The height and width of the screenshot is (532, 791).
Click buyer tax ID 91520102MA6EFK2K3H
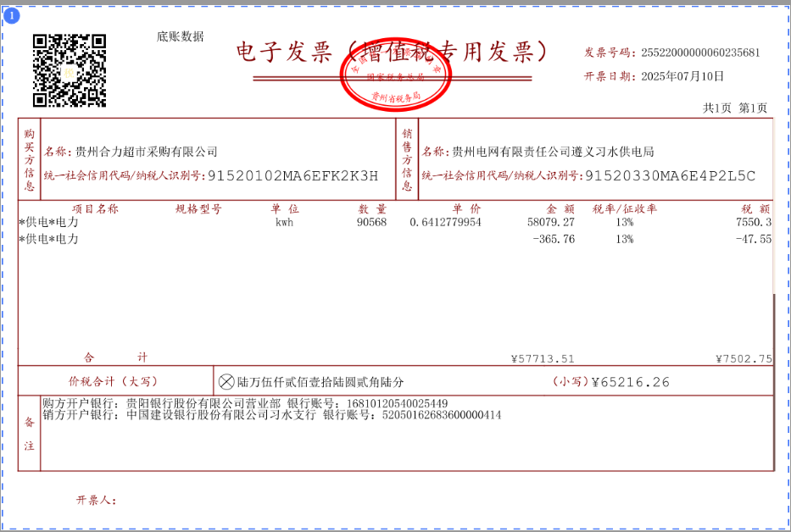292,175
